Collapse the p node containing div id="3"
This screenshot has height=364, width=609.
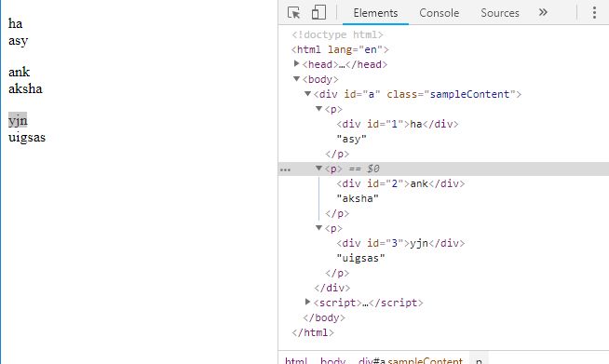[318, 228]
